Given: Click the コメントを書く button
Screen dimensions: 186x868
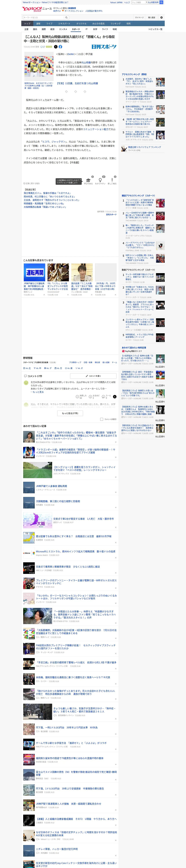Looking at the screenshot, I should [93, 376].
